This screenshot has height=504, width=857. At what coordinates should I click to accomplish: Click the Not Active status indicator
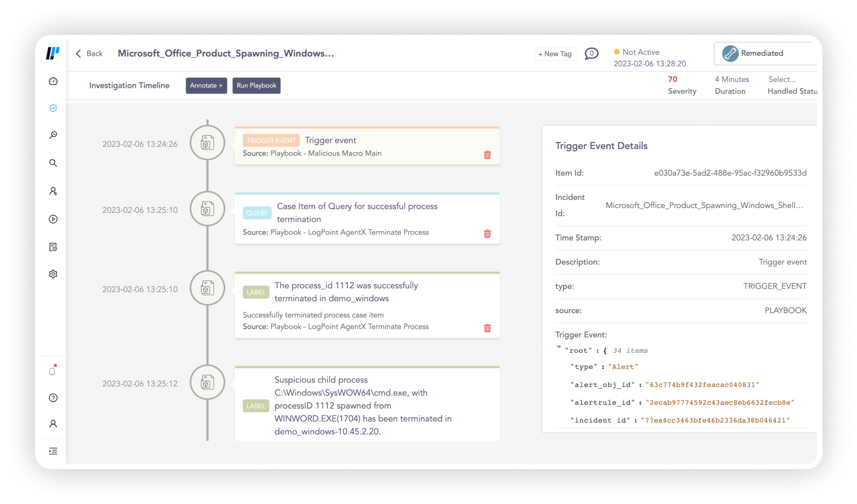point(636,52)
